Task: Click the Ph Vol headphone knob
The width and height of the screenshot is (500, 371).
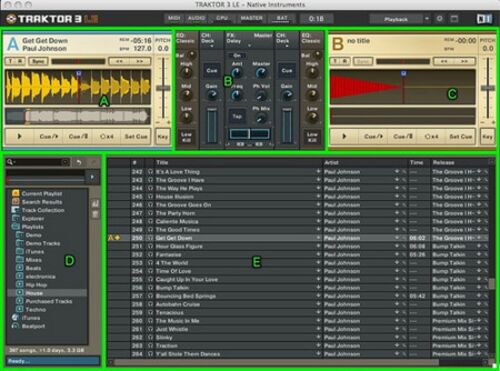Action: [261, 96]
